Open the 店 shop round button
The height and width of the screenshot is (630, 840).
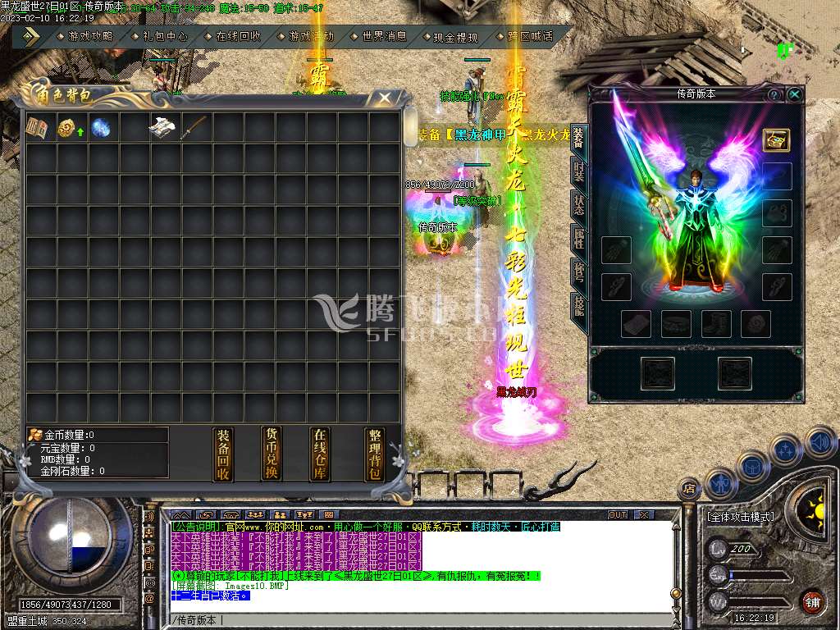[x=689, y=489]
